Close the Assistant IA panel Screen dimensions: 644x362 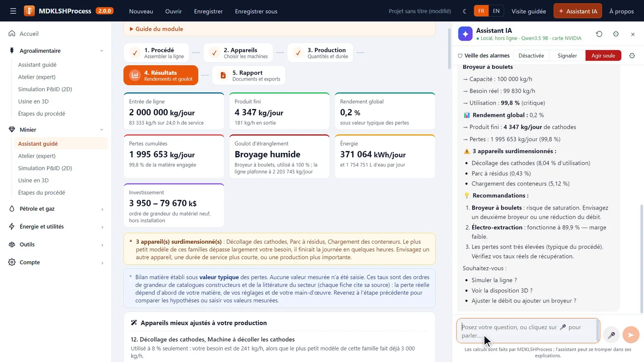pos(633,34)
